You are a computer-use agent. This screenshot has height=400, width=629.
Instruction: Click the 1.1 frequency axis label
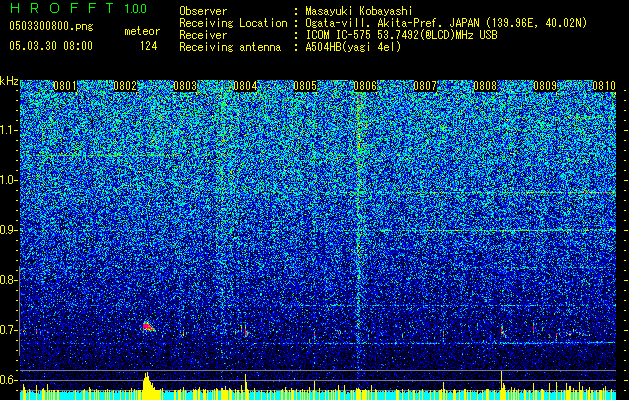(x=8, y=130)
